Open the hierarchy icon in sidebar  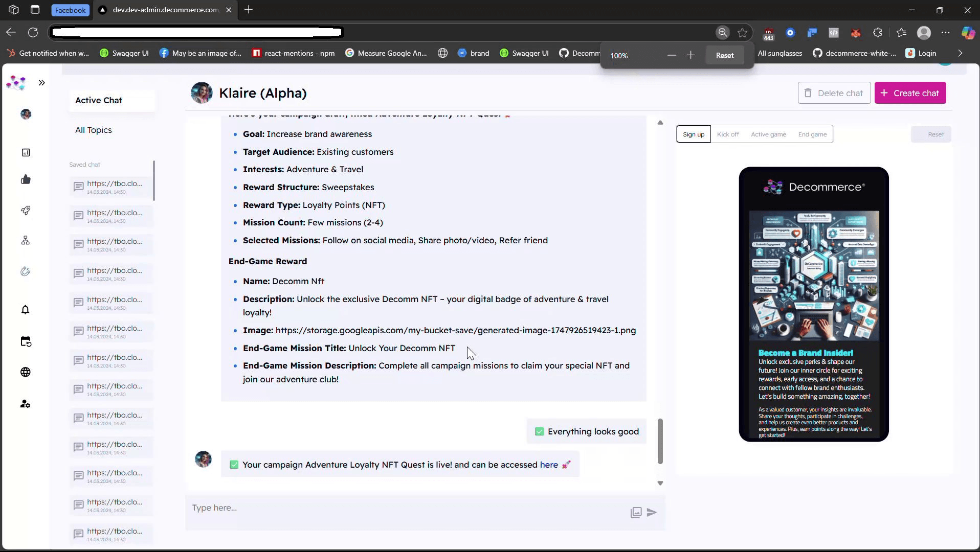tap(26, 240)
